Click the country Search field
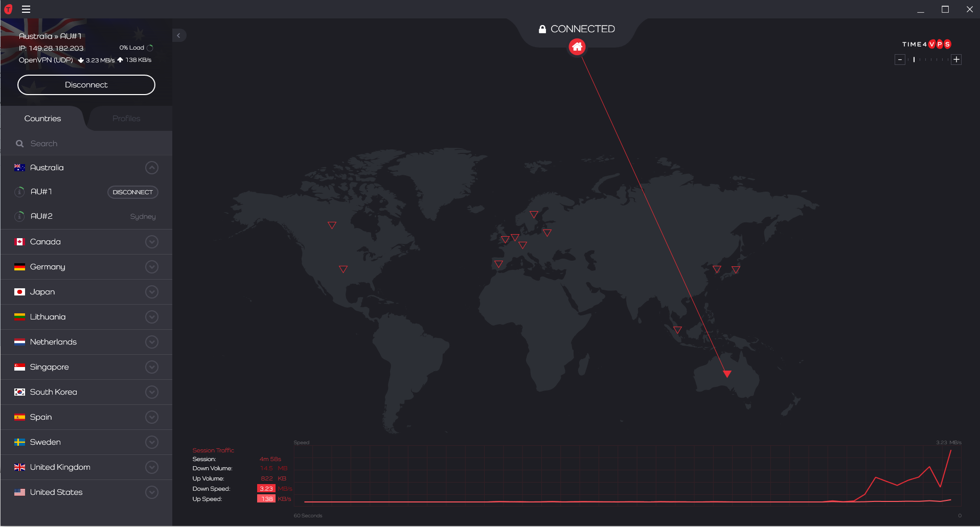This screenshot has width=980, height=527. (92, 144)
